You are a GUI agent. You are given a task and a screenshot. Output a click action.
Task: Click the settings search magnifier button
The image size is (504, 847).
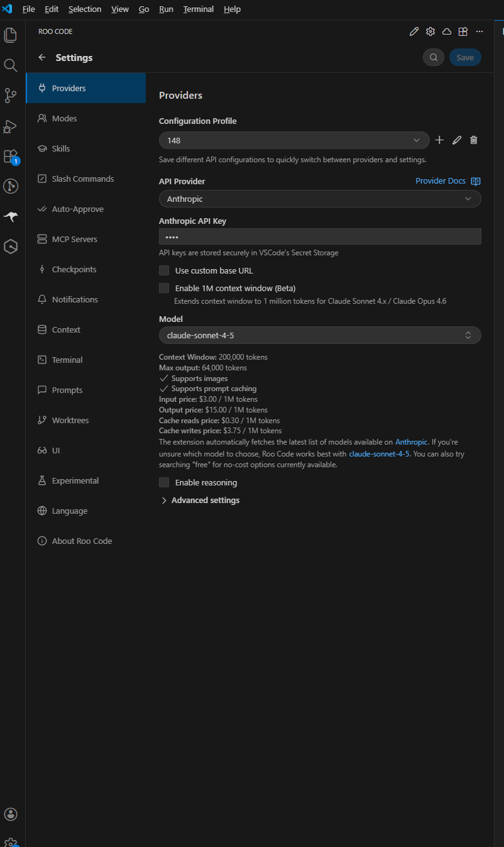click(434, 57)
